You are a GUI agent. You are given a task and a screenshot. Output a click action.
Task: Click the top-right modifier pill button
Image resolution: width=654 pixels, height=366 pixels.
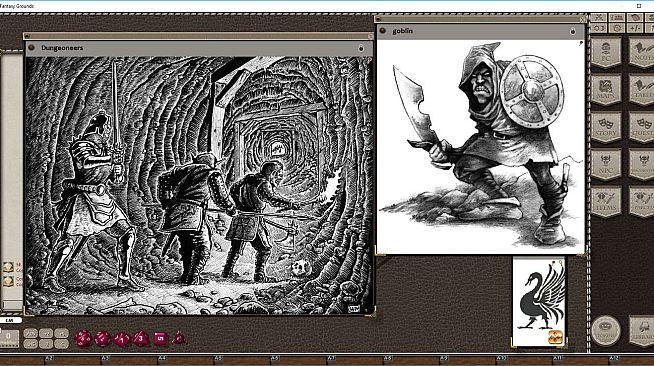[61, 333]
